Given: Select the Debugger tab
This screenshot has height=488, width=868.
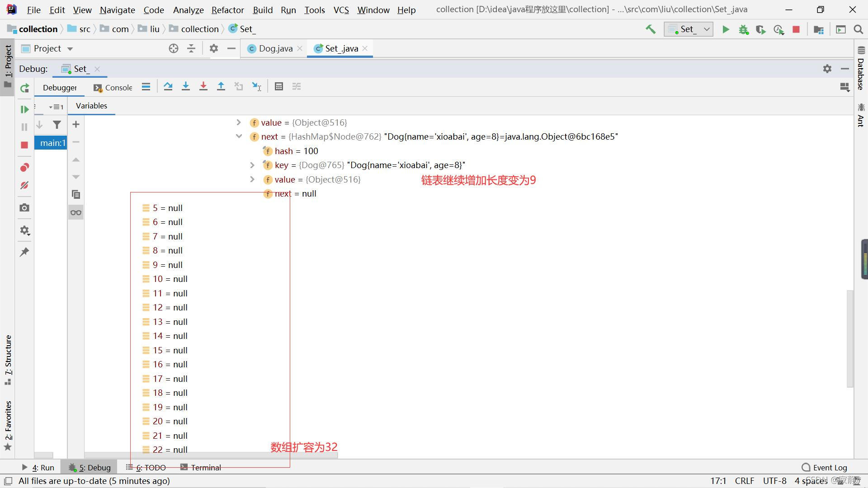Looking at the screenshot, I should (x=60, y=88).
